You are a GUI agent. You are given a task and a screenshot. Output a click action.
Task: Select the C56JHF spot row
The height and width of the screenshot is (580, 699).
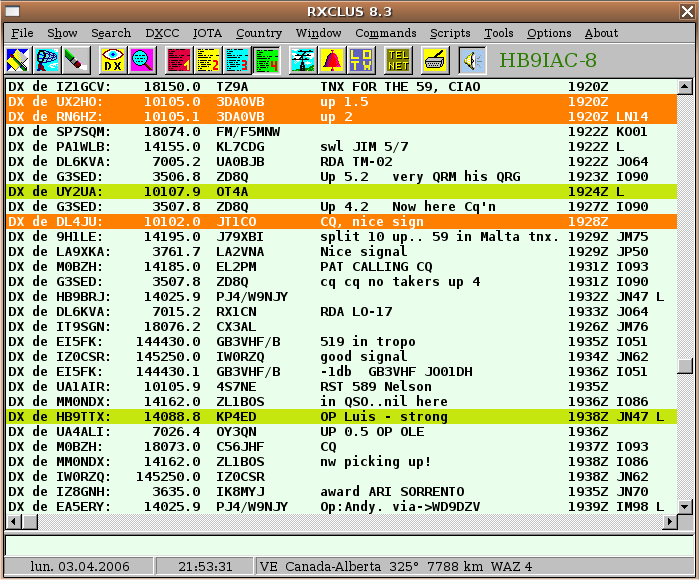341,446
